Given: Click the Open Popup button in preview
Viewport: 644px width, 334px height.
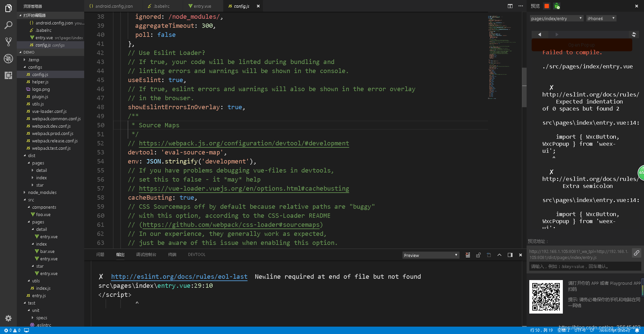Looking at the screenshot, I should coord(582,45).
